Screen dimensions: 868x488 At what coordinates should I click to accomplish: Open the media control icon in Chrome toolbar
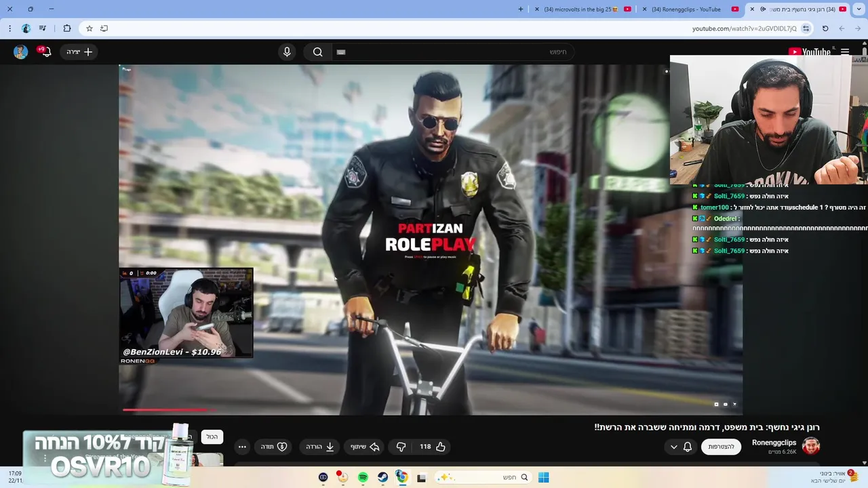tap(43, 28)
